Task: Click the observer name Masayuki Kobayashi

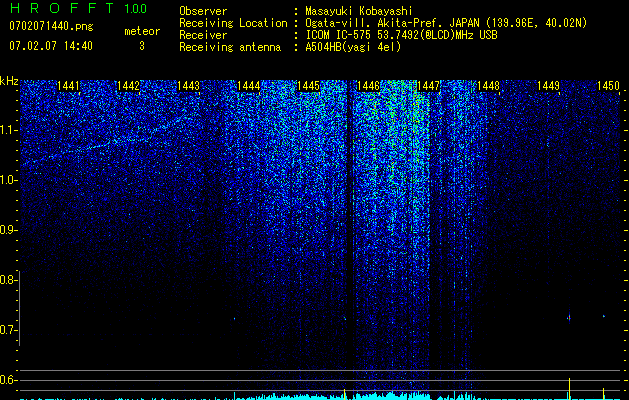Action: click(x=359, y=11)
